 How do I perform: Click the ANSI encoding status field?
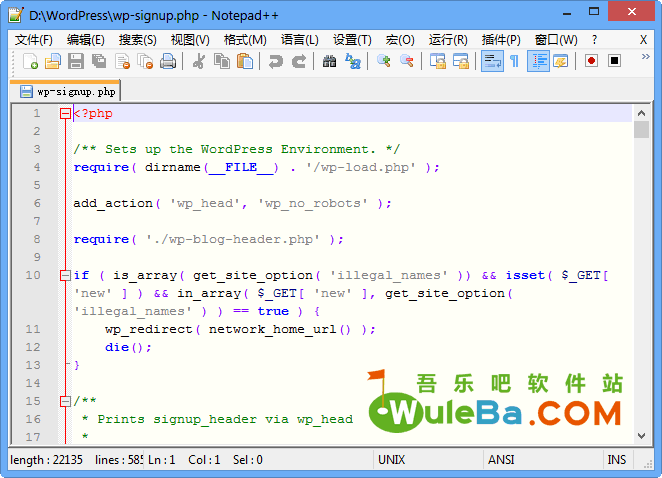coord(543,459)
